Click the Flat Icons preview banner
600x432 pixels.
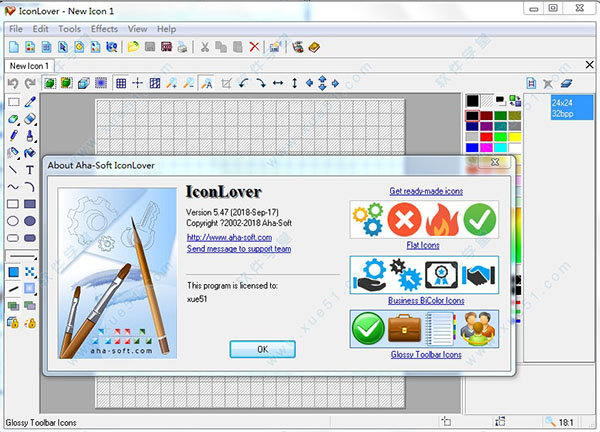424,220
